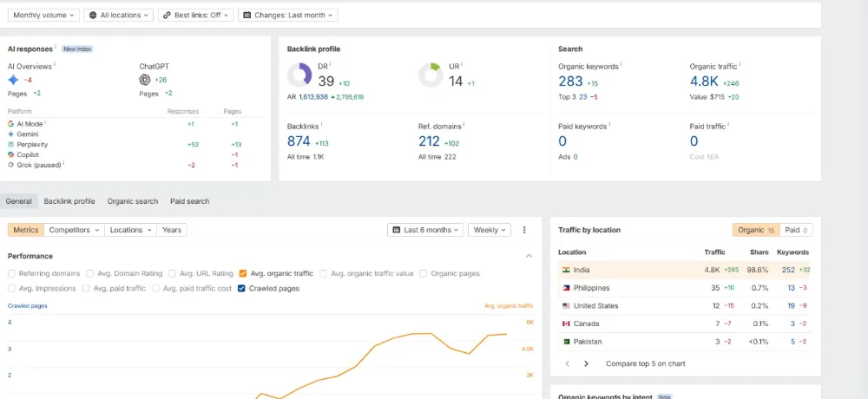Click the United States flag icon
868x399 pixels.
point(566,305)
